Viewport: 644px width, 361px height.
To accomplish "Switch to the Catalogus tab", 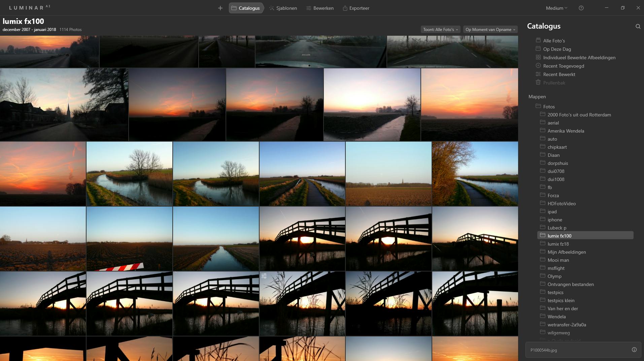I will click(246, 8).
